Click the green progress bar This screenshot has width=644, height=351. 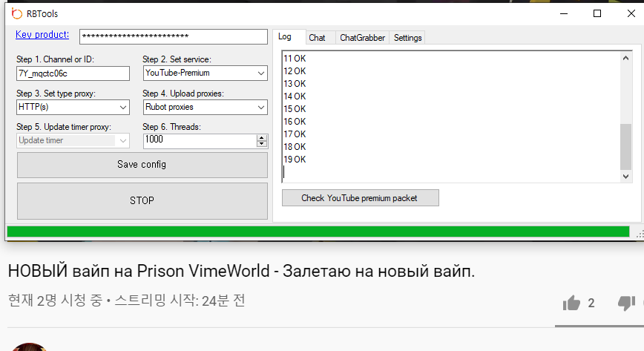318,232
